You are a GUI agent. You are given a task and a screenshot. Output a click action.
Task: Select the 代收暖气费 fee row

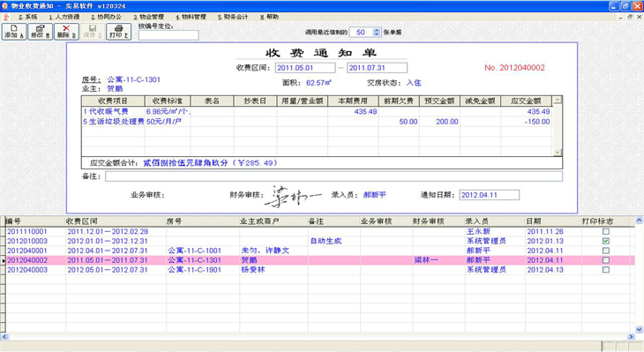coord(317,111)
